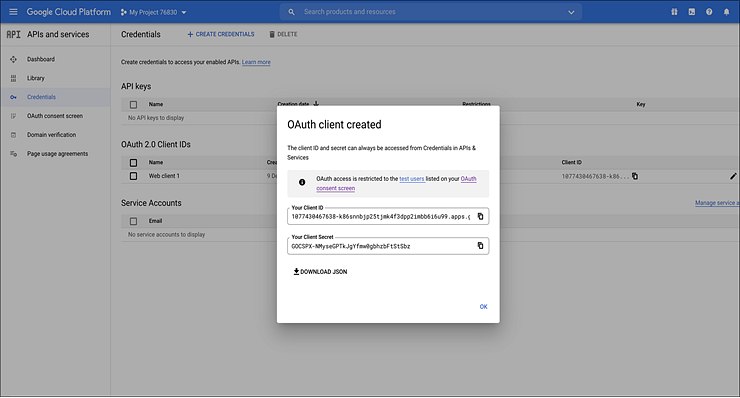Confirm the dialog with OK
This screenshot has width=740, height=398.
(x=483, y=307)
